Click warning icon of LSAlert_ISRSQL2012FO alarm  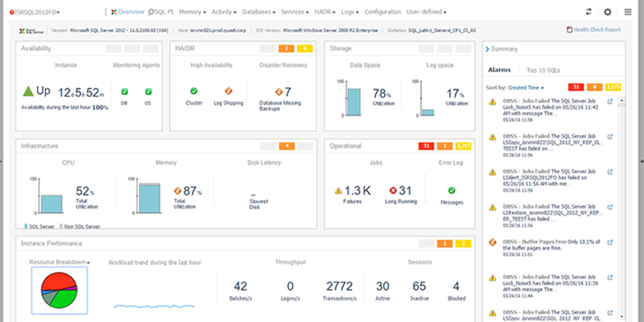[493, 172]
